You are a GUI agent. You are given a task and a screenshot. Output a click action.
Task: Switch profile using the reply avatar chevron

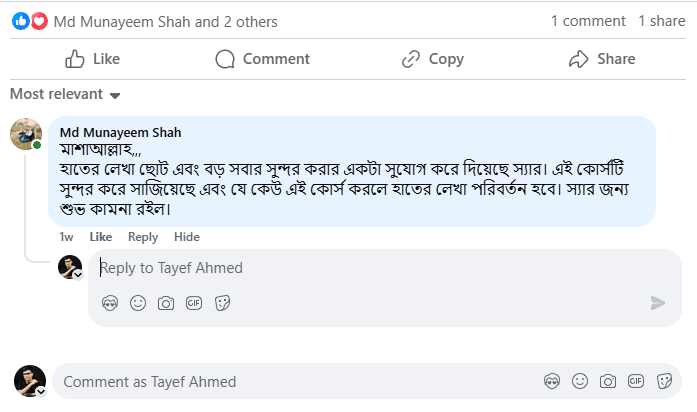[78, 274]
